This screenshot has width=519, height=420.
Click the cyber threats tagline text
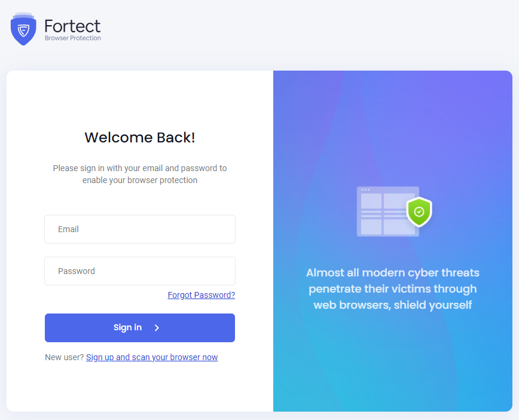pos(393,288)
